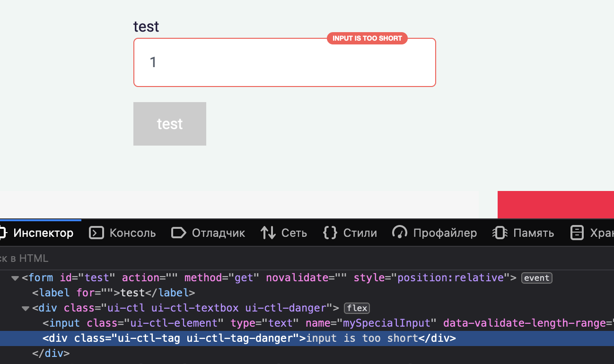614x364 pixels.
Task: Click the "ui-ctl ui-ctl-textbox ui-ctl-danger" class value
Action: [217, 308]
